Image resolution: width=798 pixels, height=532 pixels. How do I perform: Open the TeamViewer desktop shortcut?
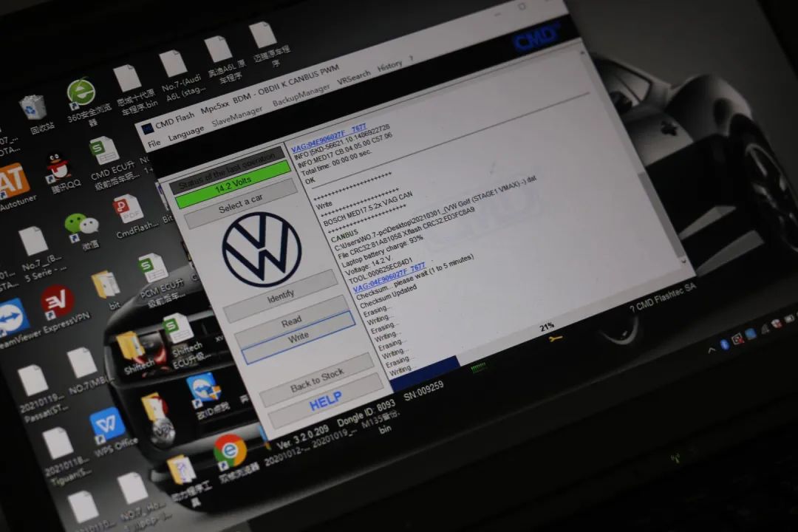point(11,316)
